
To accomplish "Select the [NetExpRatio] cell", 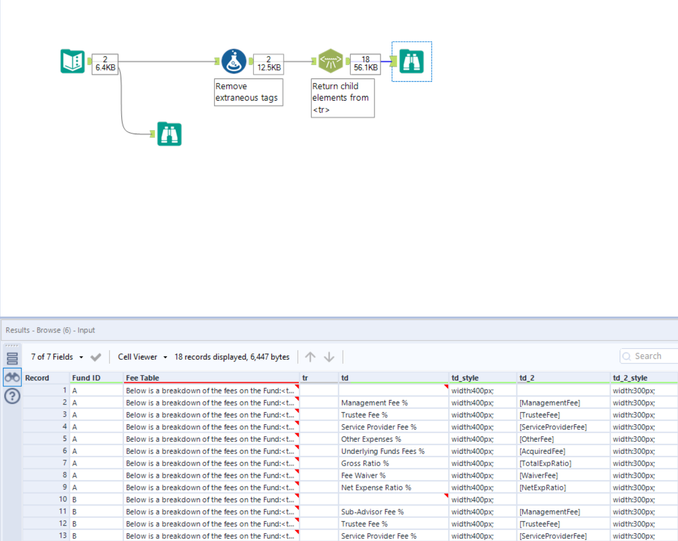I will click(x=564, y=487).
